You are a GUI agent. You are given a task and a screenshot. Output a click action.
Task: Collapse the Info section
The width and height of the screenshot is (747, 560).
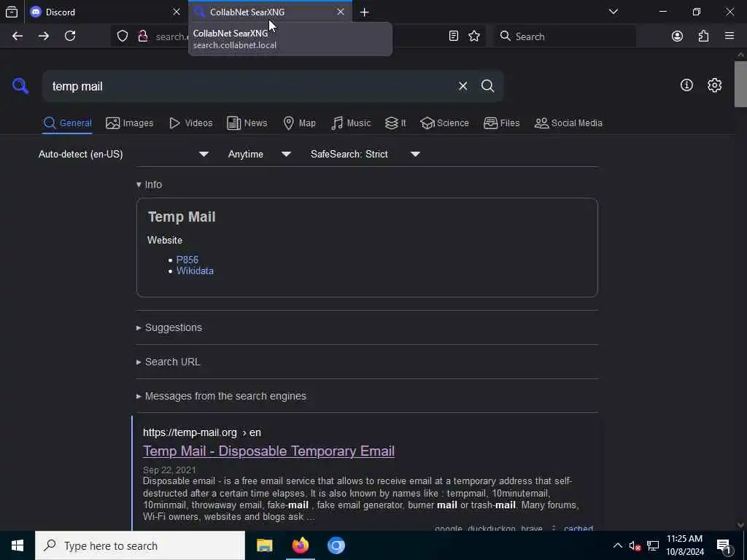coord(149,184)
